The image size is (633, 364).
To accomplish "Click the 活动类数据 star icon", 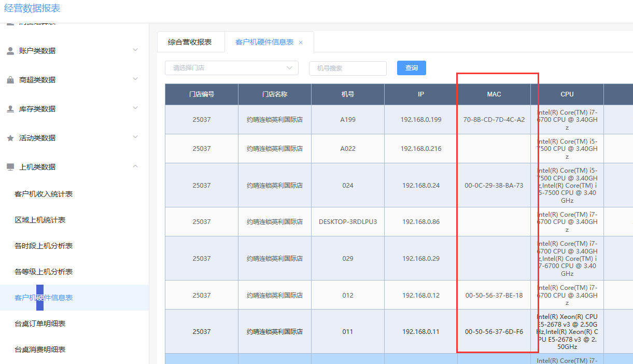I will 10,138.
